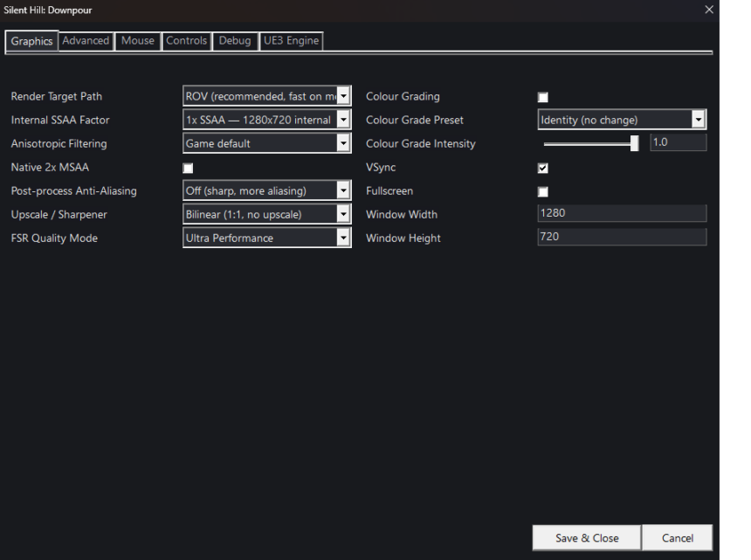This screenshot has height=560, width=751.
Task: Click the Colour Grading label
Action: click(403, 96)
